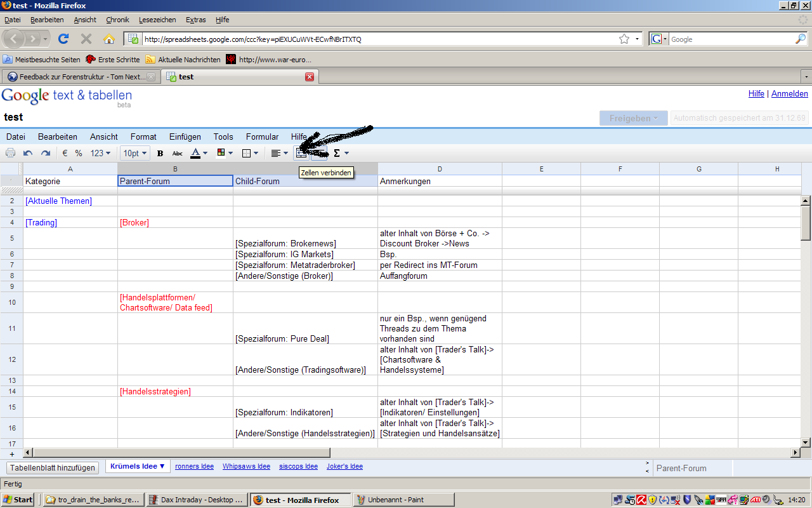Open Firefox Extras menu

196,20
